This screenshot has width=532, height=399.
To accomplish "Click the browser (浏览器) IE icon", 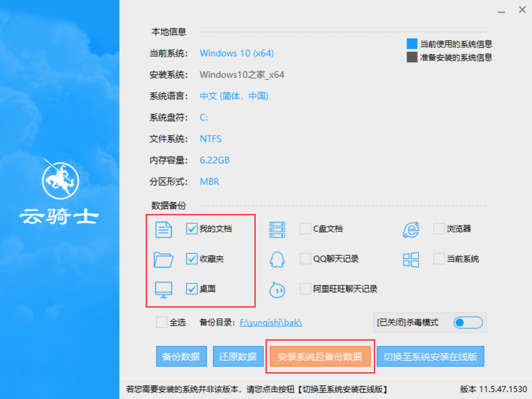I will tap(411, 230).
